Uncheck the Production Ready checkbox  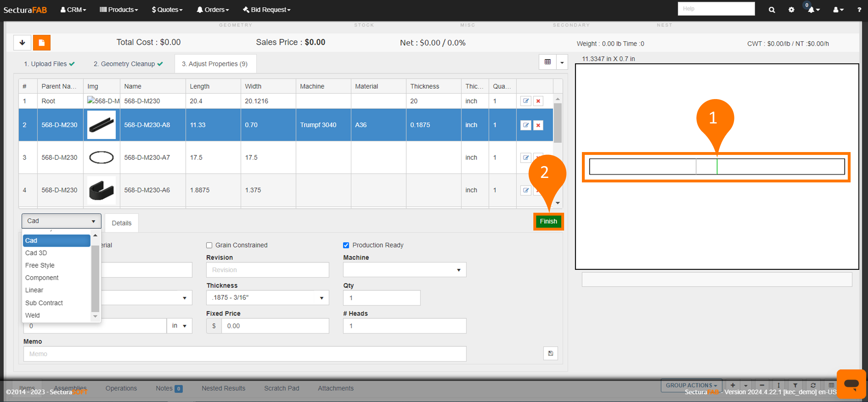pyautogui.click(x=346, y=245)
